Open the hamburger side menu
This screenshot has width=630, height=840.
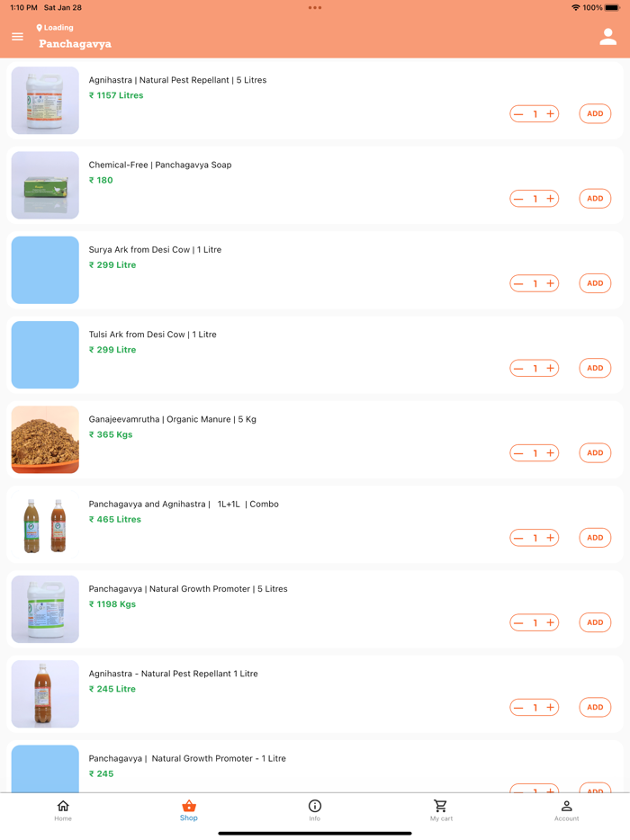17,37
